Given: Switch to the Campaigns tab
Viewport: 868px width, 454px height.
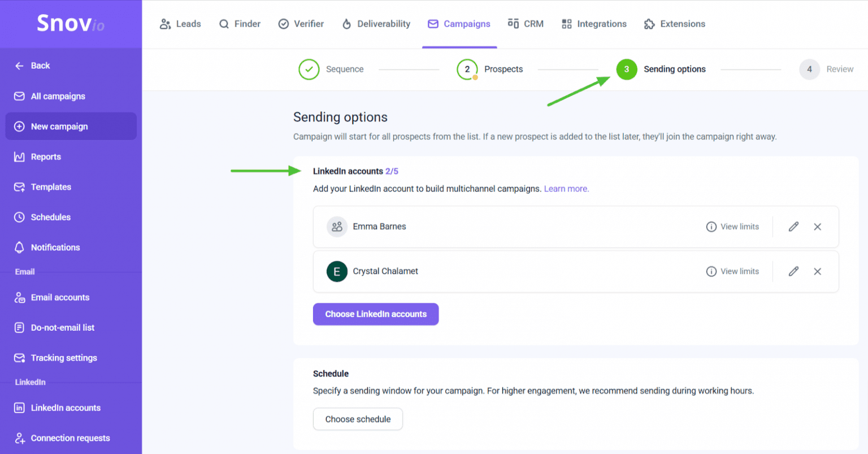Looking at the screenshot, I should pyautogui.click(x=459, y=24).
